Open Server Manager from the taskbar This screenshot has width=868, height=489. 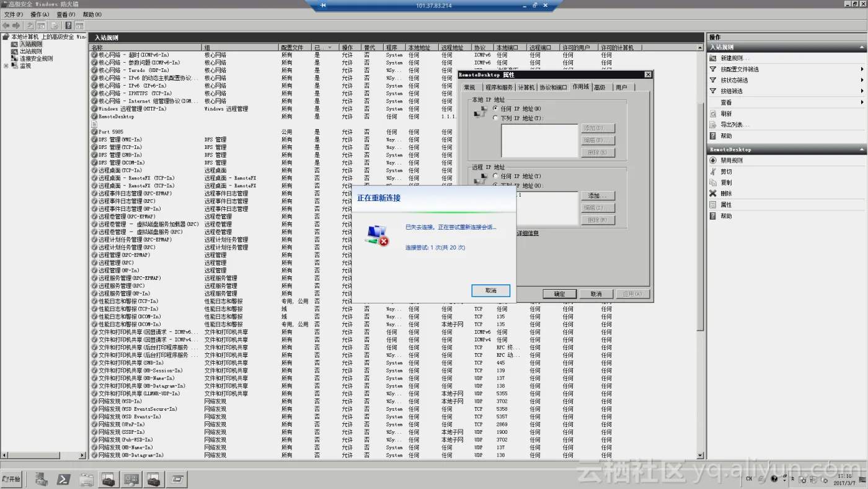click(x=42, y=479)
